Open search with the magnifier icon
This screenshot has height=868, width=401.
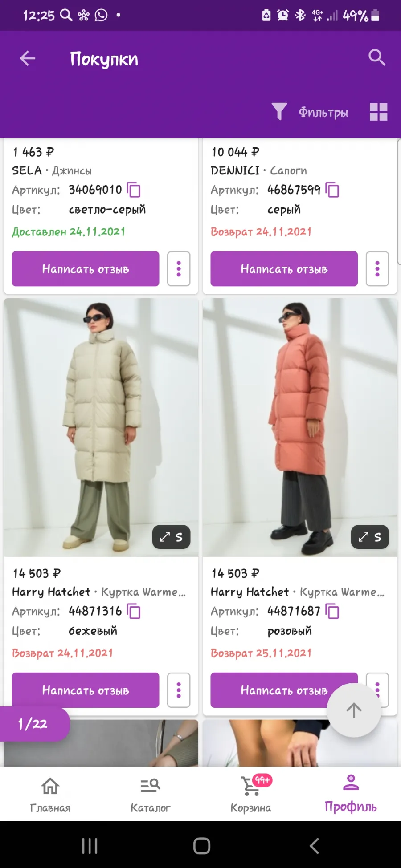coord(377,57)
